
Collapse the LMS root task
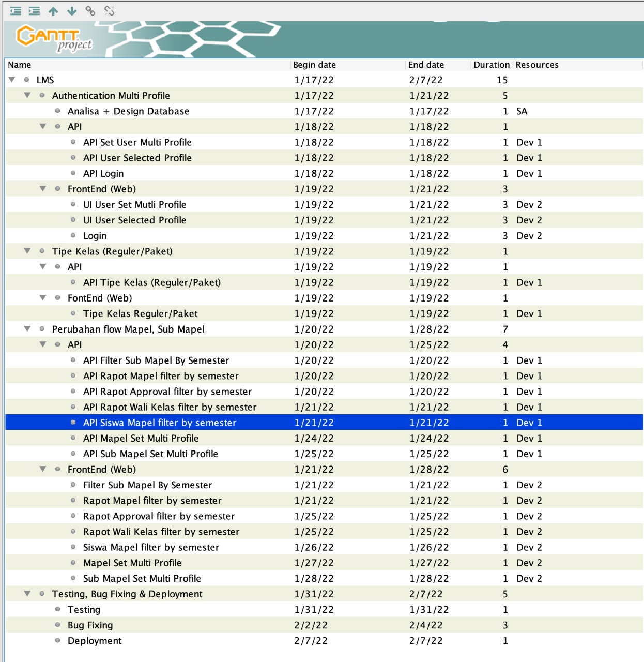pos(12,80)
